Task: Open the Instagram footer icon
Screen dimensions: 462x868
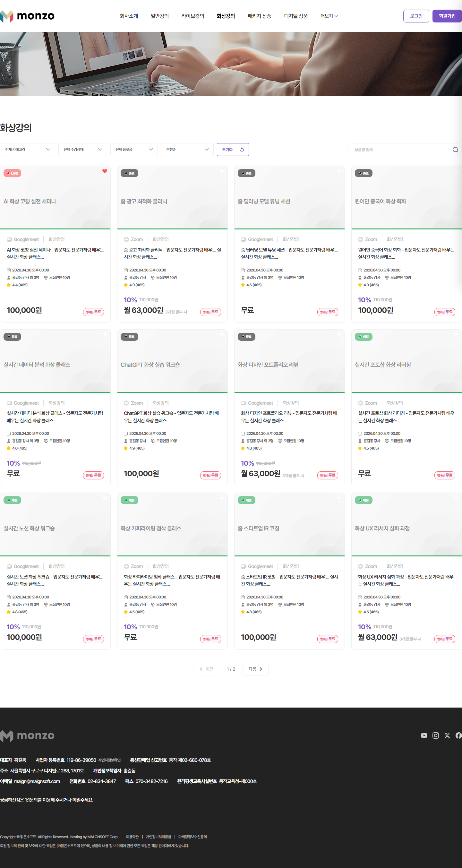Action: click(x=435, y=735)
